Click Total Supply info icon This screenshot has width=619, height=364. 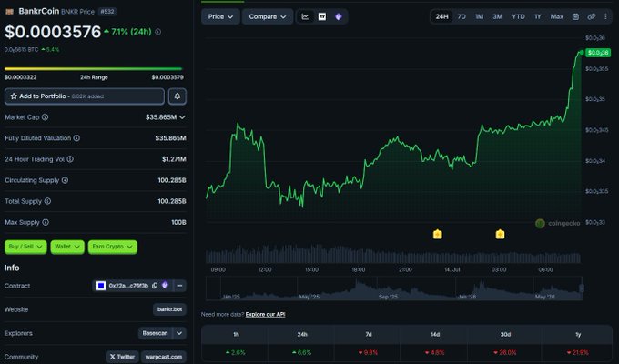[47, 201]
